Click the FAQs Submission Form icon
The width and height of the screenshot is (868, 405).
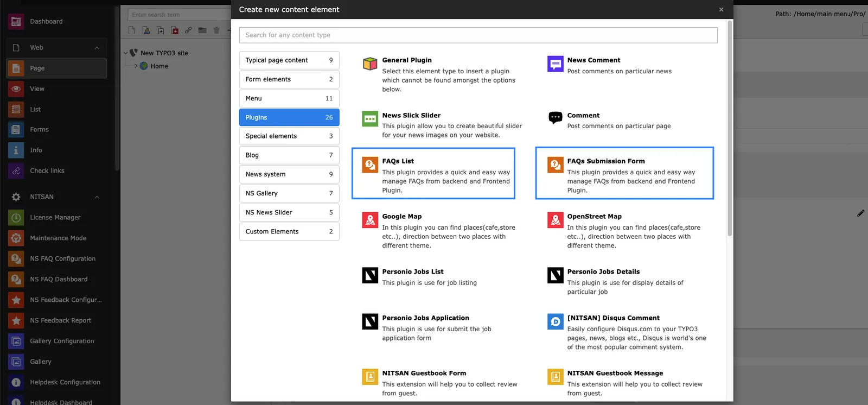556,165
